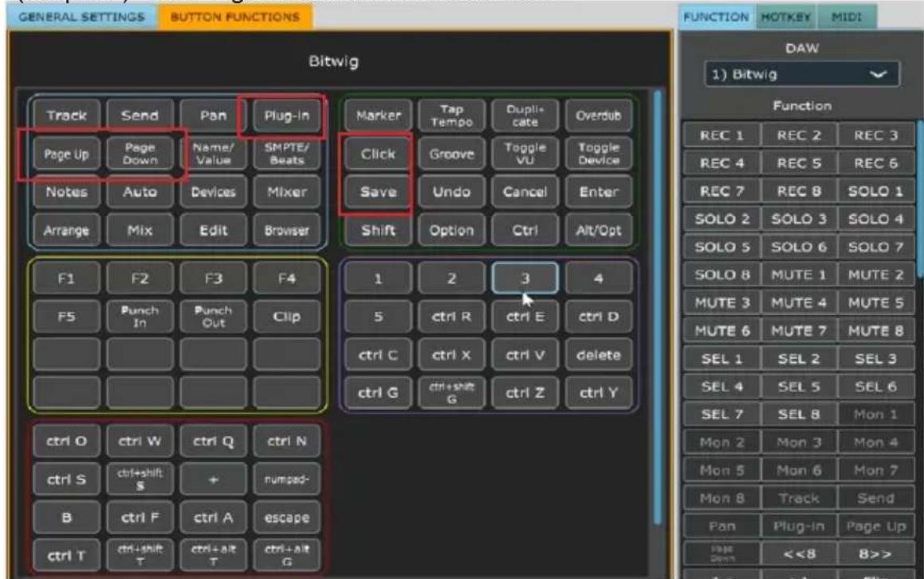The height and width of the screenshot is (579, 924).
Task: Select the numpad- button
Action: point(286,479)
